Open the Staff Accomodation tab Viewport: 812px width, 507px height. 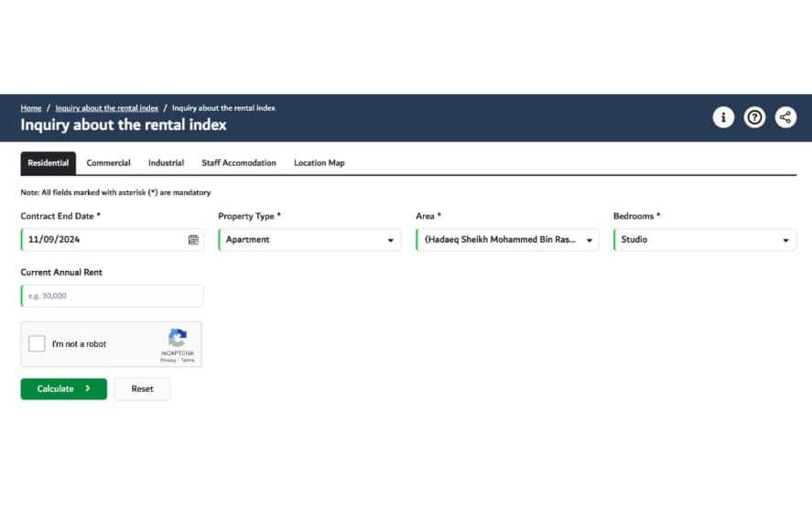pos(238,163)
